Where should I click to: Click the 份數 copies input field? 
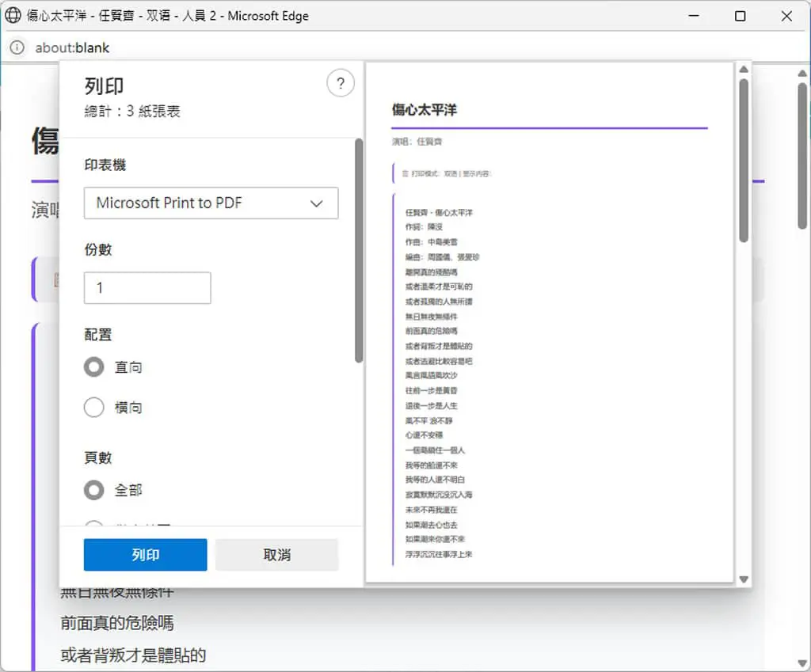147,288
